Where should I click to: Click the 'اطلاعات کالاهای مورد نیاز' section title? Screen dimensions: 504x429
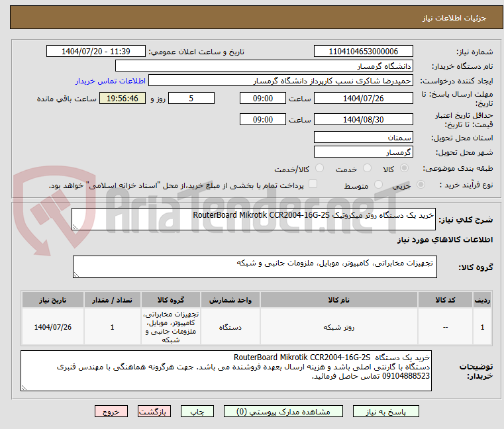coord(445,240)
